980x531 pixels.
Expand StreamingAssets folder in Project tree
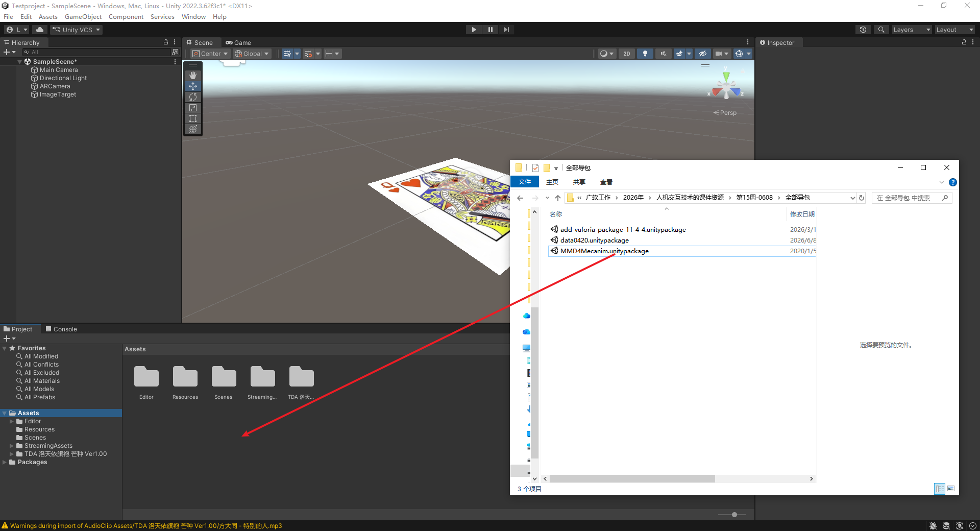point(12,446)
